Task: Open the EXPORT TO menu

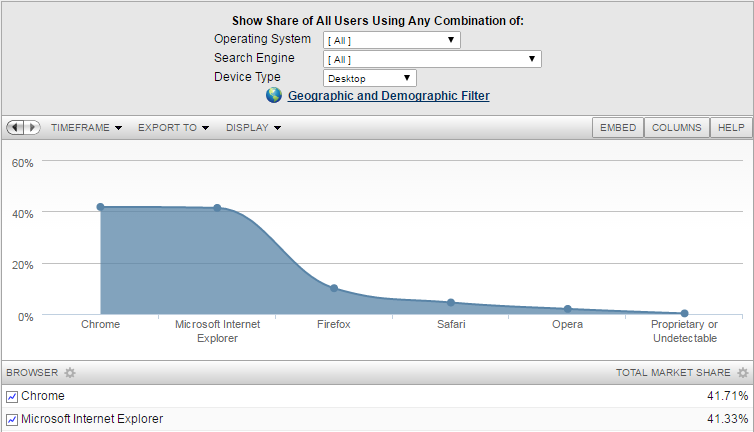Action: coord(173,128)
